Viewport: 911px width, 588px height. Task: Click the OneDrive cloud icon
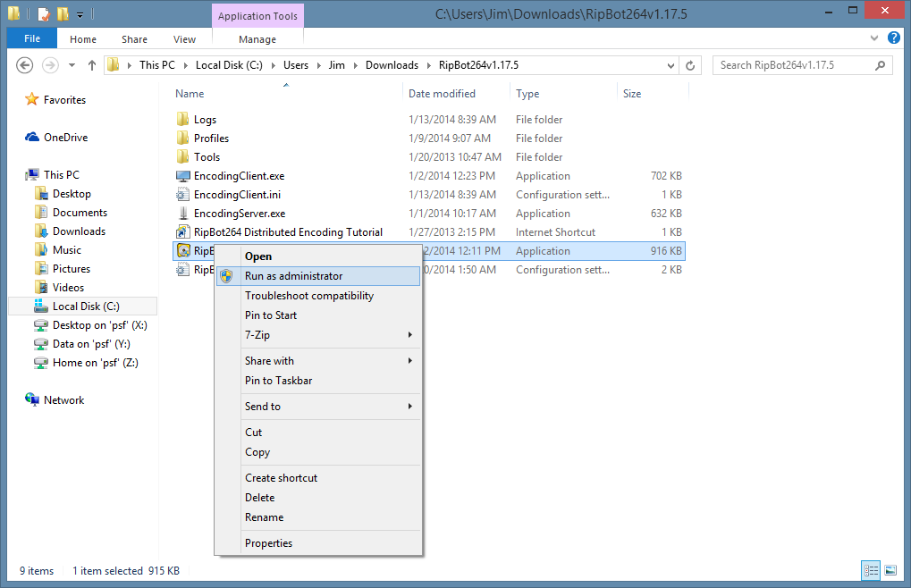click(x=32, y=137)
